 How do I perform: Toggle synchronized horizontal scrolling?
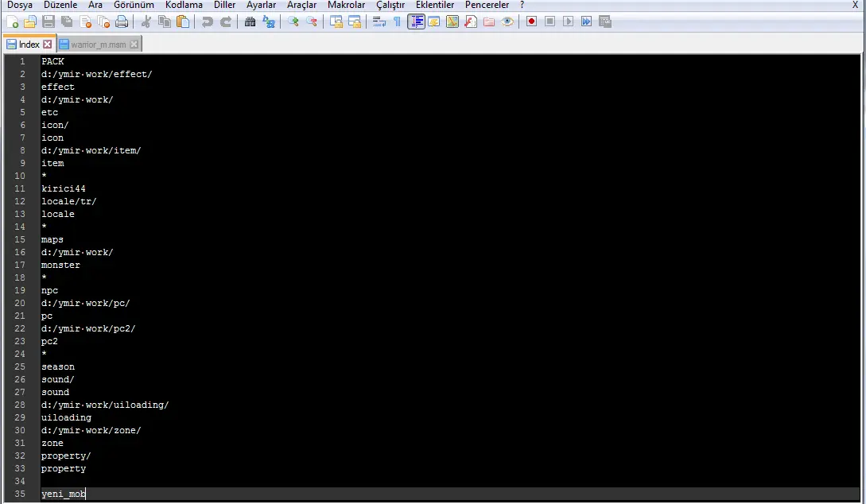(x=354, y=22)
